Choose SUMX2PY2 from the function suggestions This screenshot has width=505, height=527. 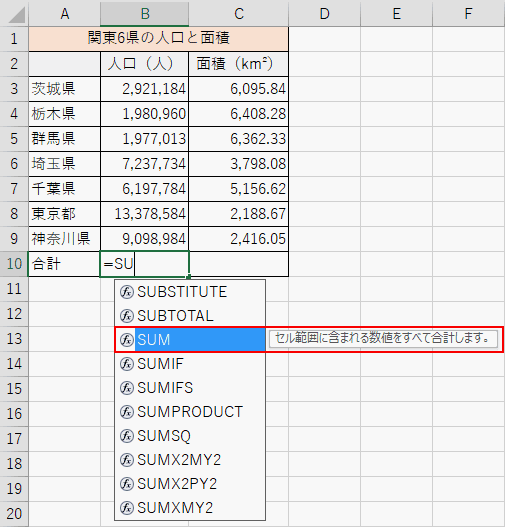pyautogui.click(x=190, y=484)
